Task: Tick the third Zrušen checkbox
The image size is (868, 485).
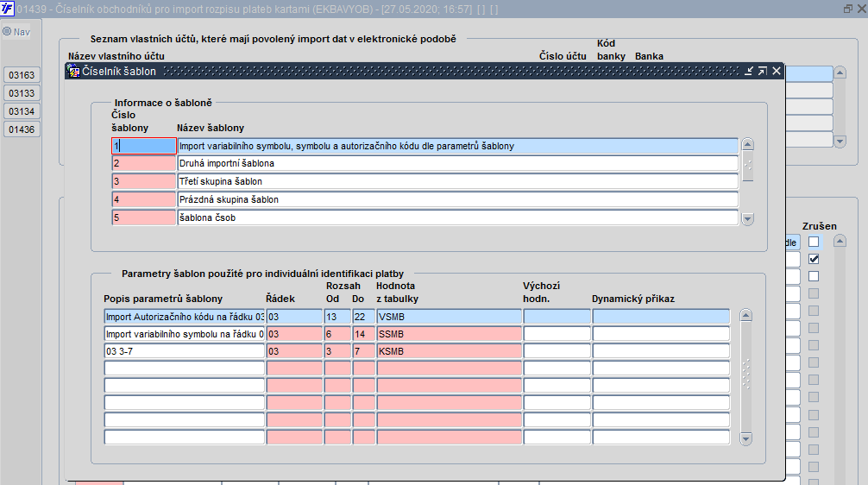Action: (x=813, y=276)
